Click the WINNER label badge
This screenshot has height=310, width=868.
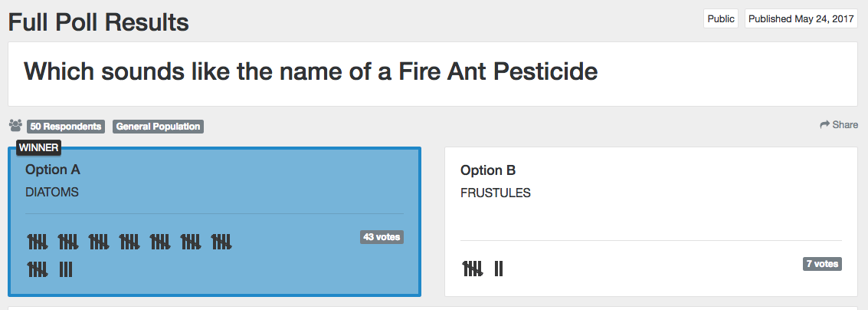[x=38, y=147]
